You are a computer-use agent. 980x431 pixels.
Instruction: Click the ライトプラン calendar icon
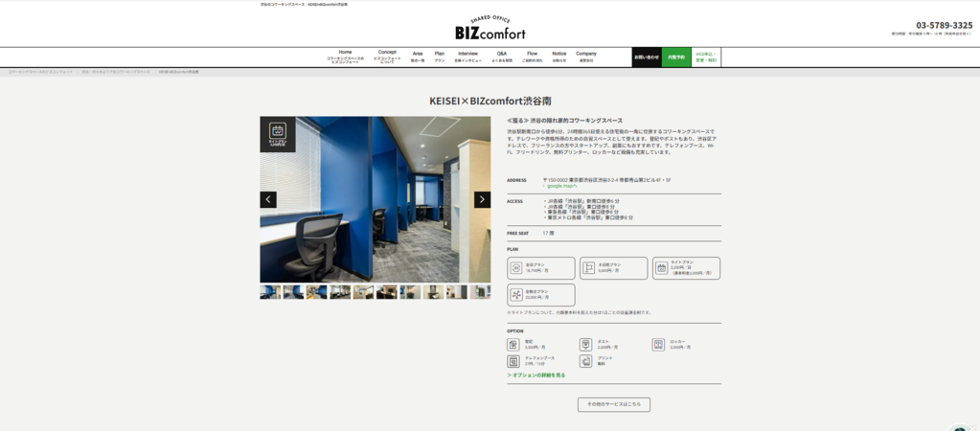pyautogui.click(x=661, y=268)
